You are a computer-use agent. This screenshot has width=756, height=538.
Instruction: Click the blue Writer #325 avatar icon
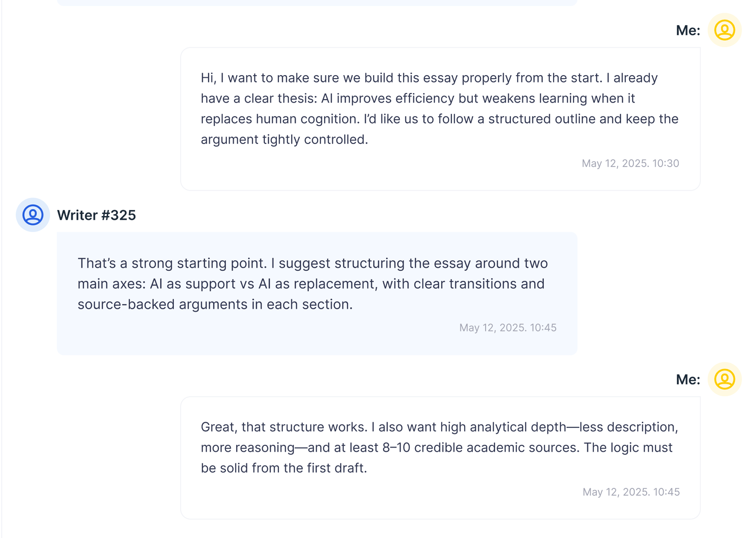coord(33,215)
